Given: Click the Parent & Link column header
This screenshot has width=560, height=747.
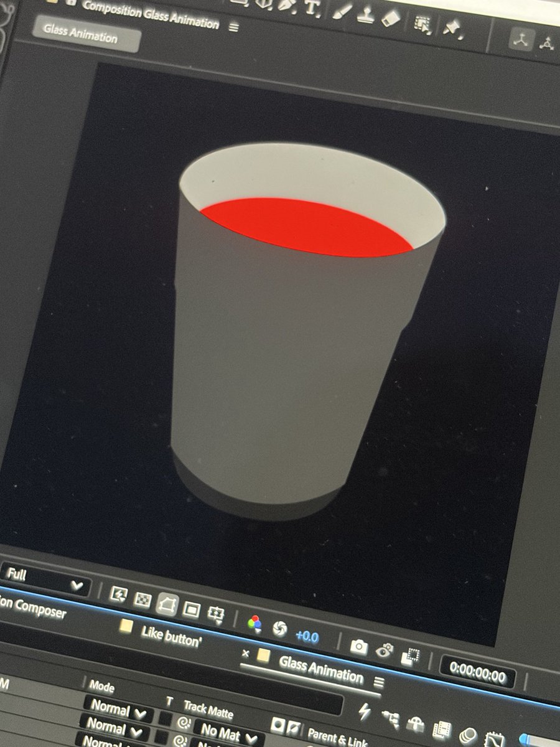Looking at the screenshot, I should coord(337,737).
